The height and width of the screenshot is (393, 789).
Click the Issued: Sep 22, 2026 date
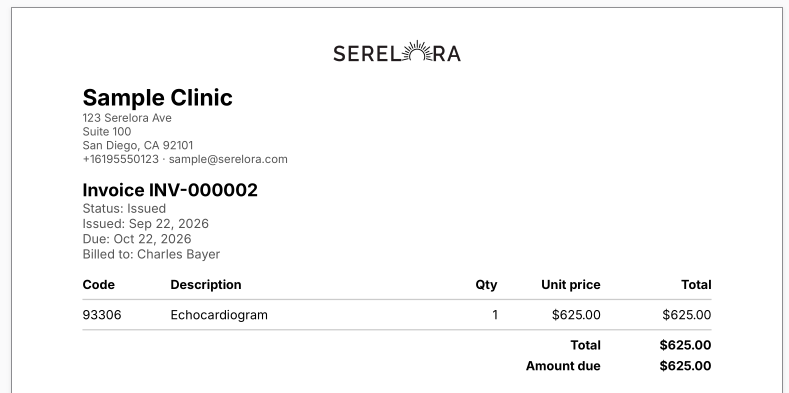click(x=145, y=224)
